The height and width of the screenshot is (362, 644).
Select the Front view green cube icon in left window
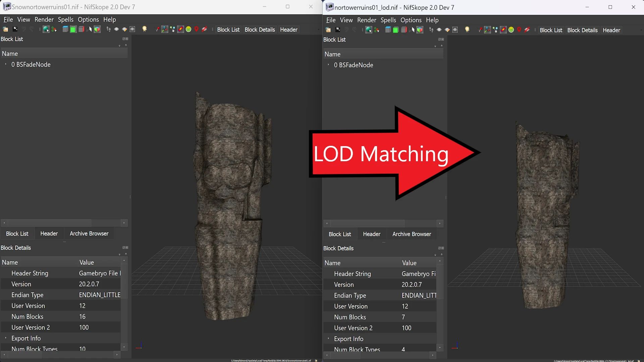pyautogui.click(x=73, y=29)
